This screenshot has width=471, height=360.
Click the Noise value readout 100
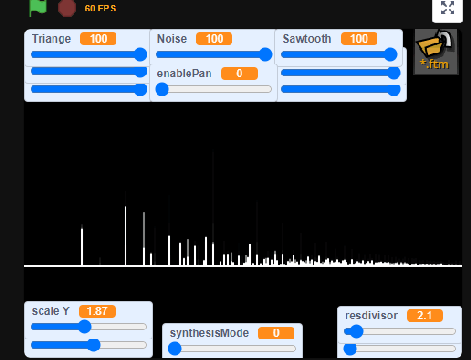[x=214, y=39]
